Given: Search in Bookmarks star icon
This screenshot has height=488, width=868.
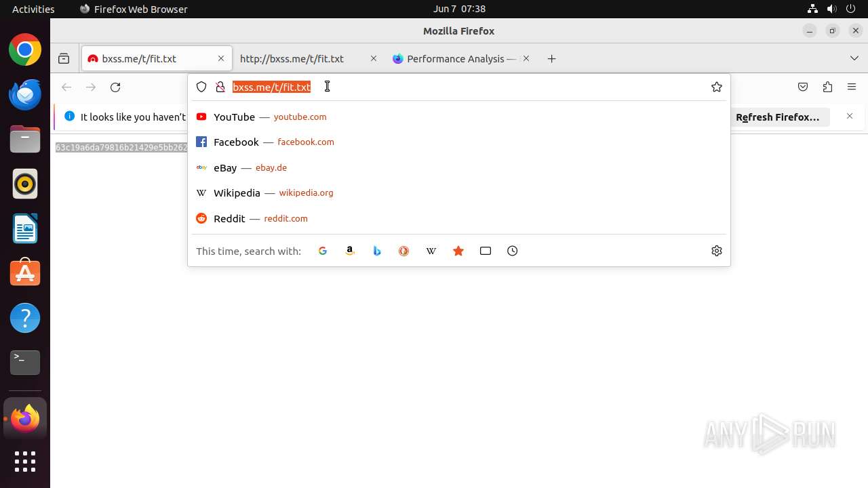Looking at the screenshot, I should 458,251.
